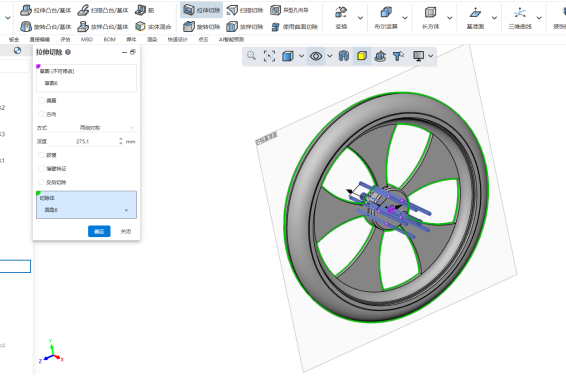Expand the show/hide eye dropdown arrow
Image resolution: width=566 pixels, height=376 pixels.
[x=329, y=56]
